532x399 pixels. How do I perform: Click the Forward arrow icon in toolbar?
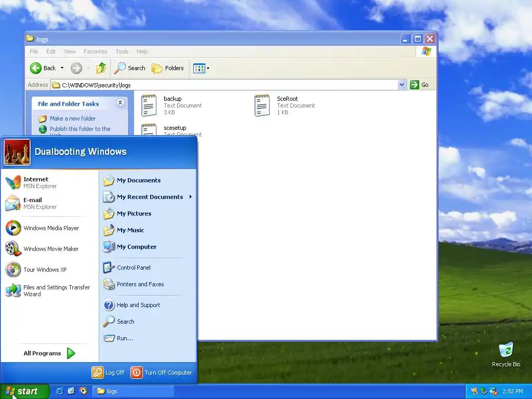coord(76,68)
